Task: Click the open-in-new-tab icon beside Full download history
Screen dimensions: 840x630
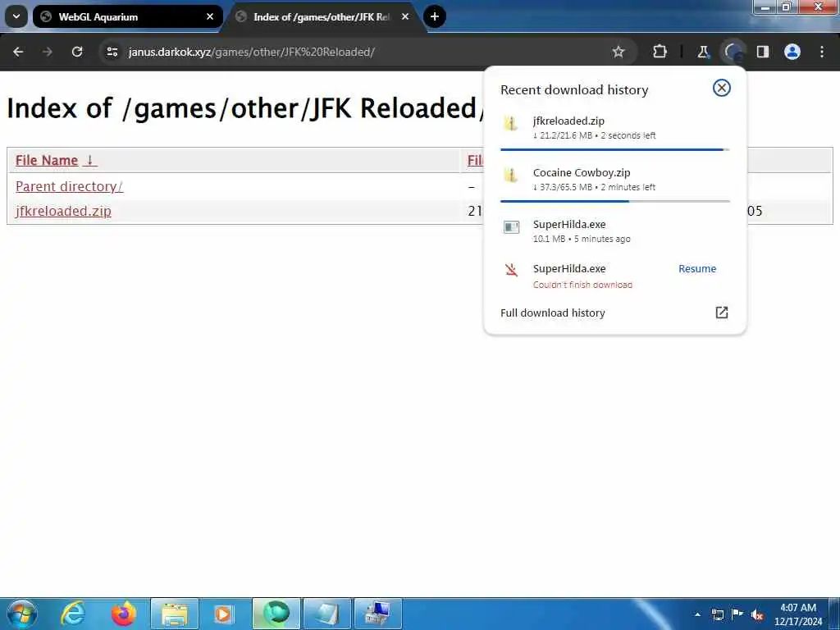Action: pos(722,313)
